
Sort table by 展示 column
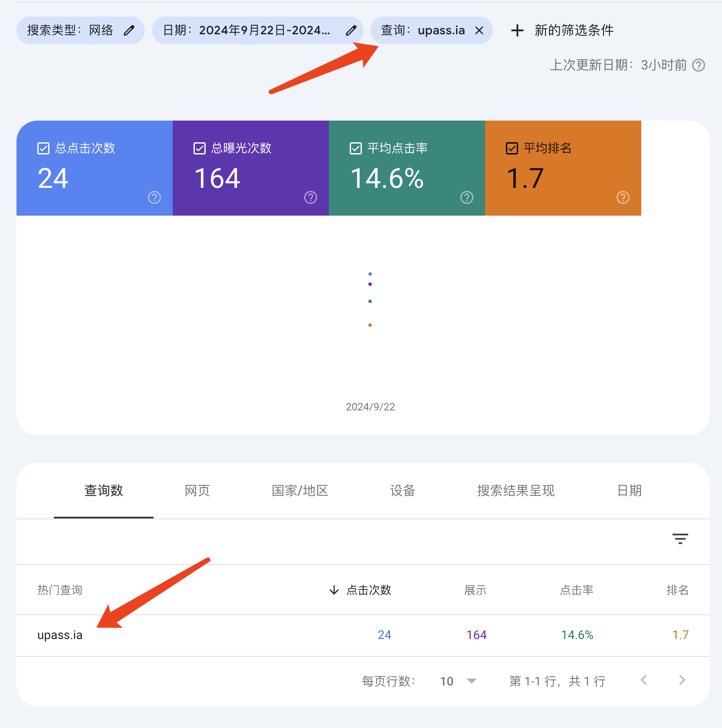(x=476, y=590)
